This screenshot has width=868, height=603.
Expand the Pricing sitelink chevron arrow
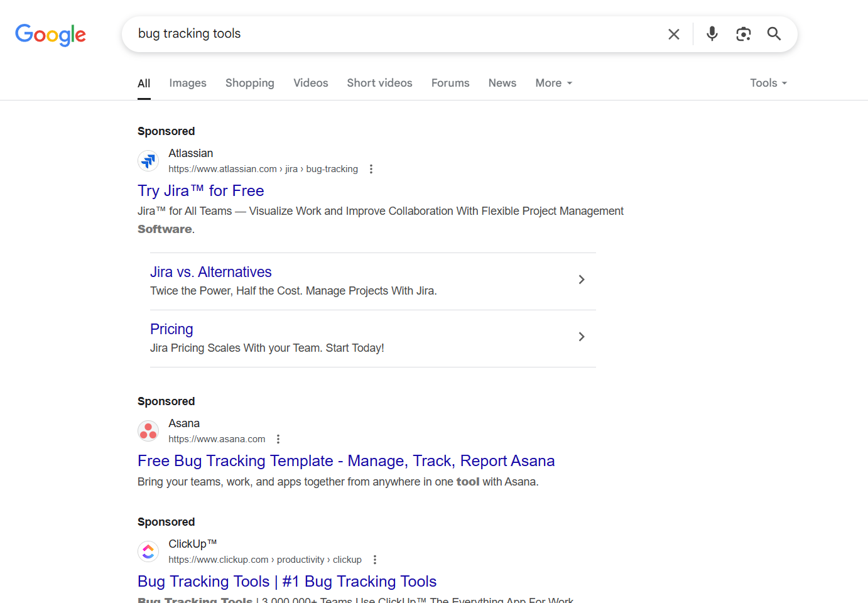coord(582,337)
